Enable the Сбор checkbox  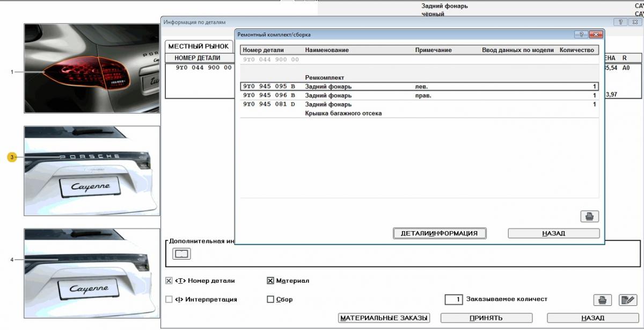pyautogui.click(x=270, y=299)
